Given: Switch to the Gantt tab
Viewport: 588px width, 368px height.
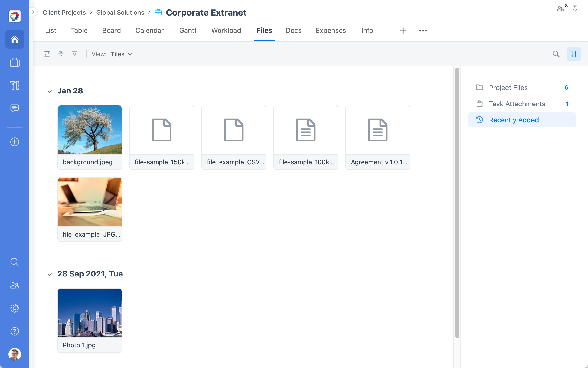Looking at the screenshot, I should click(188, 30).
